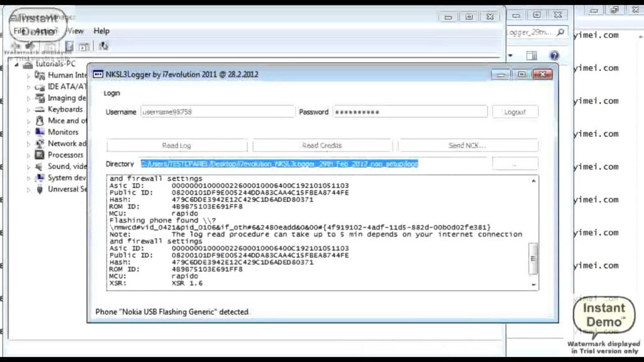Expand the Human Interface devices node
644x362 pixels.
click(28, 76)
